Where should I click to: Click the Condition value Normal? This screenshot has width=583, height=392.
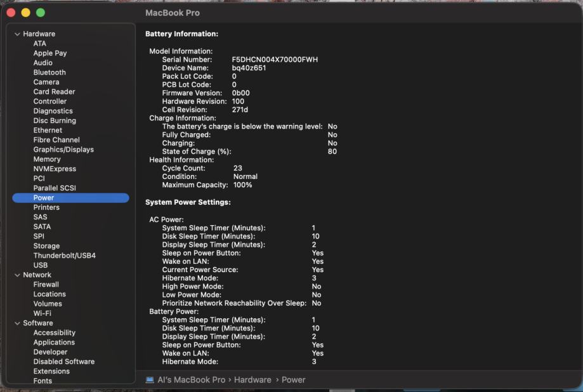pyautogui.click(x=246, y=177)
